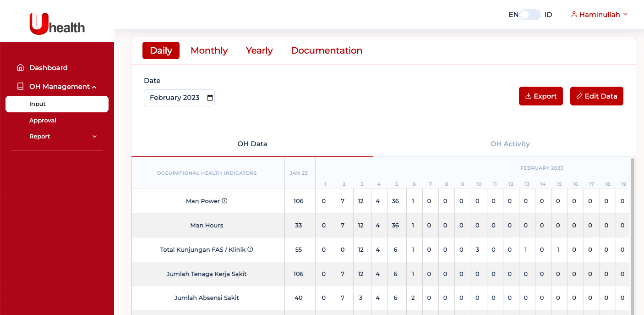
Task: Click the Jumlah Tenaga Kerja Sakit label
Action: point(207,274)
